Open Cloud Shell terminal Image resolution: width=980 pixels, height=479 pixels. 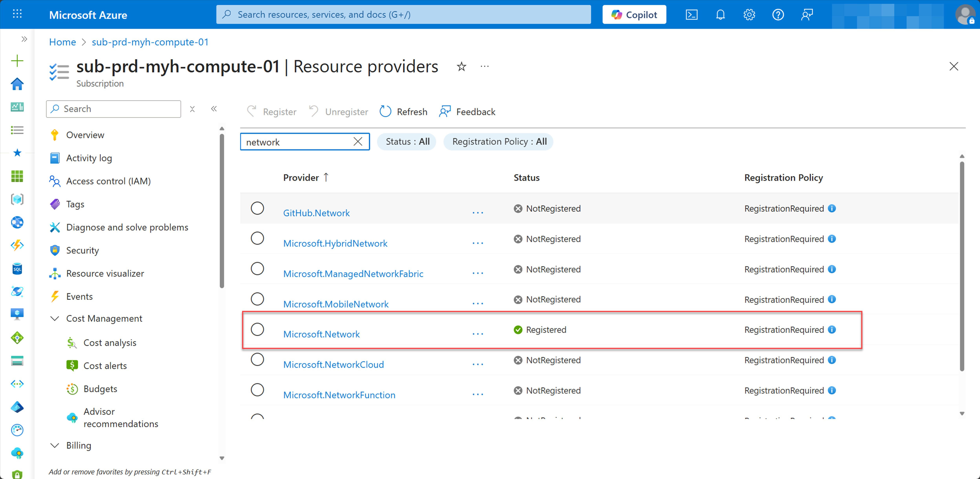click(692, 15)
